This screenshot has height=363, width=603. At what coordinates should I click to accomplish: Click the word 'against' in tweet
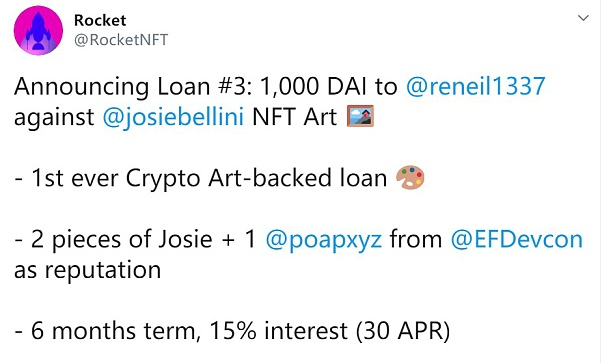(x=54, y=118)
